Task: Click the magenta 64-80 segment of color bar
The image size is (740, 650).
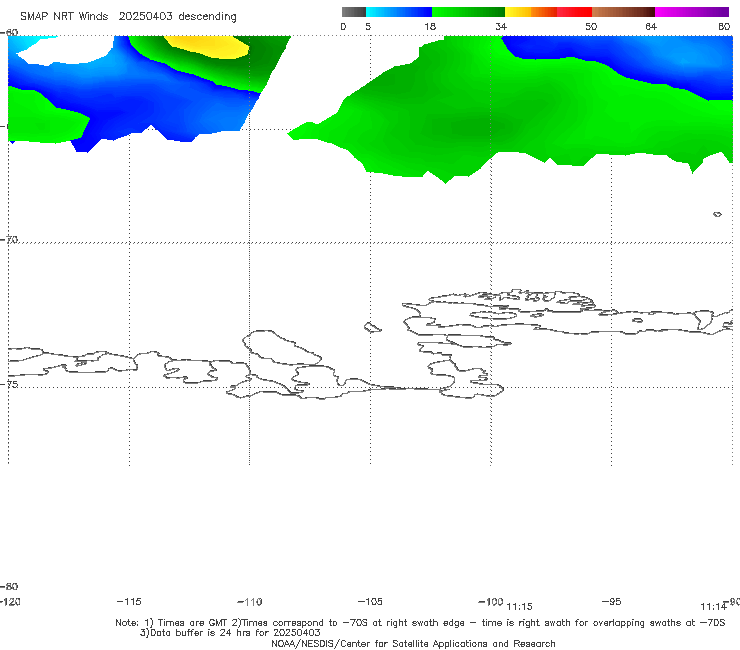Action: coord(692,12)
